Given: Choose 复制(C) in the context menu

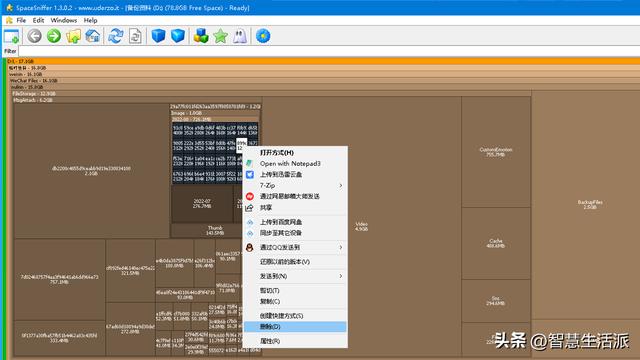Looking at the screenshot, I should pyautogui.click(x=296, y=302).
